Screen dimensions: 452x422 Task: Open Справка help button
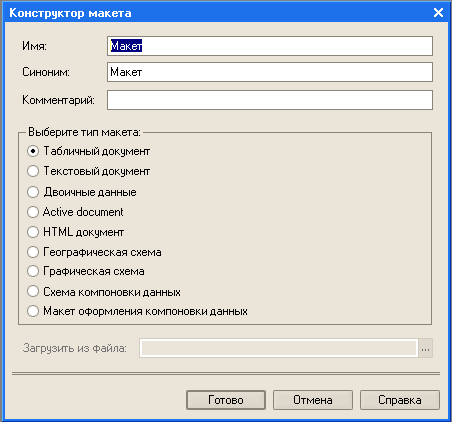click(x=400, y=400)
